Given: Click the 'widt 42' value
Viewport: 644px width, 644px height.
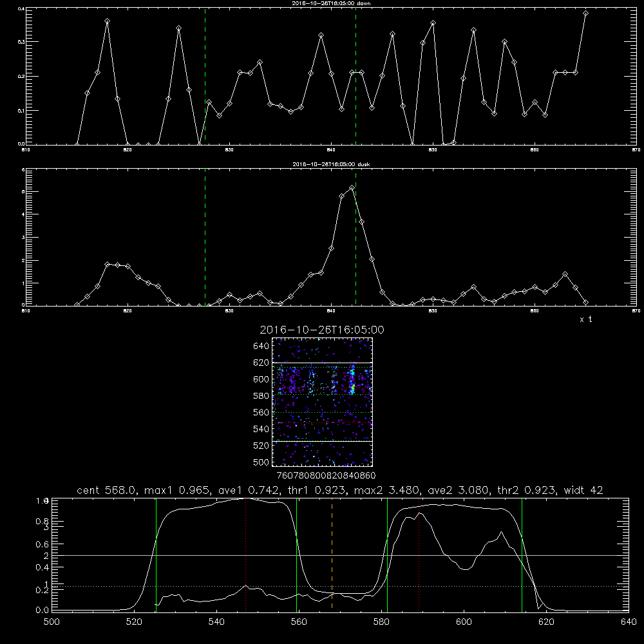Looking at the screenshot, I should (583, 490).
